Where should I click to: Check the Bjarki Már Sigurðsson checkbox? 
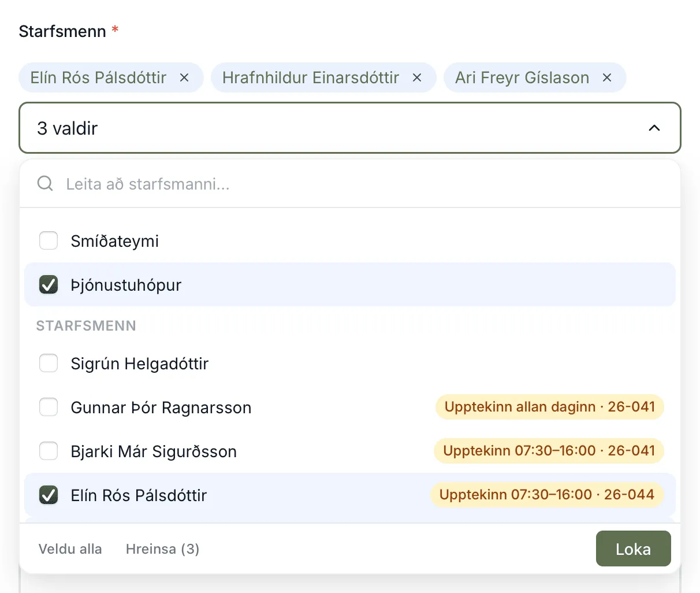click(49, 451)
